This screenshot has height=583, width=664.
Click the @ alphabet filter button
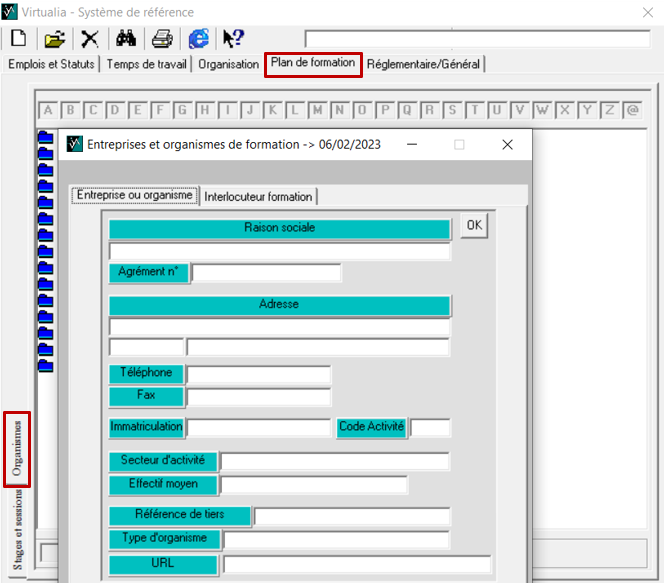pyautogui.click(x=632, y=110)
